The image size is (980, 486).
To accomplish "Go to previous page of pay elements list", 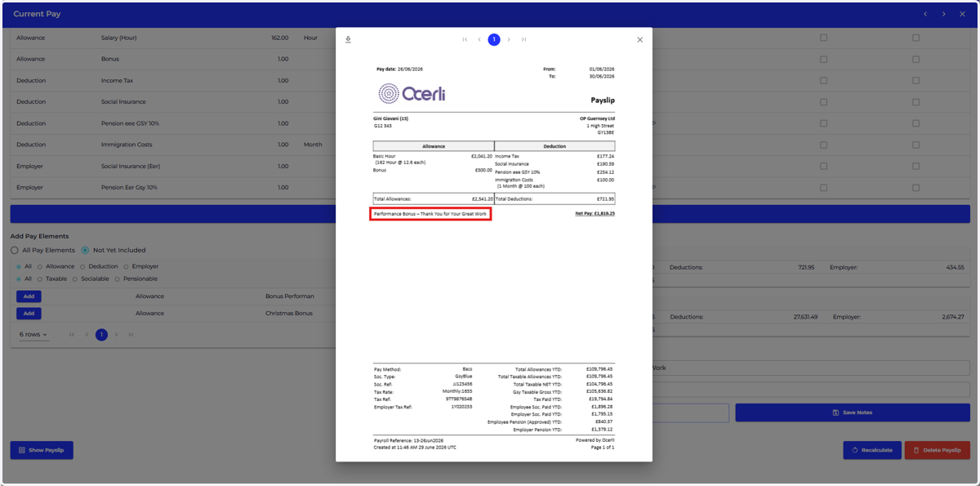I will [x=87, y=334].
